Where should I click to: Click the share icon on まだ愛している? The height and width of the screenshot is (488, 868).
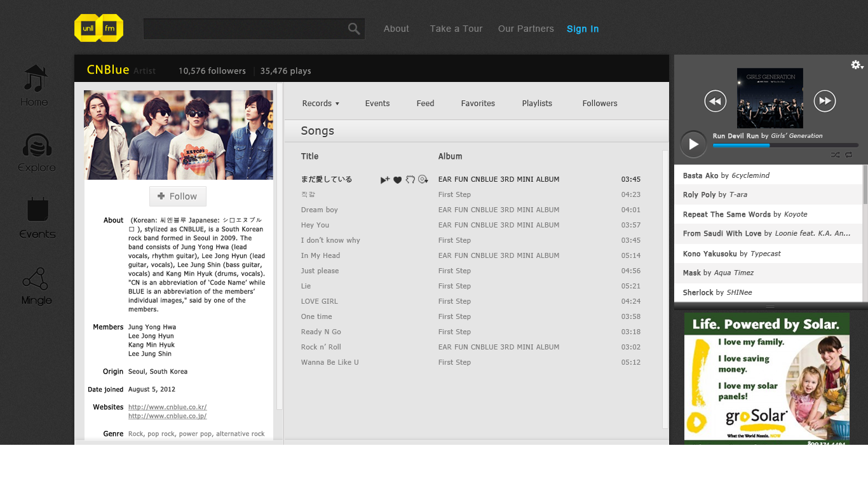(410, 180)
